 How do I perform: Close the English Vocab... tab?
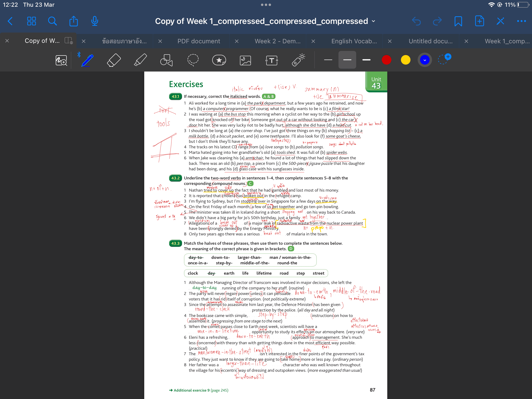[x=313, y=41]
